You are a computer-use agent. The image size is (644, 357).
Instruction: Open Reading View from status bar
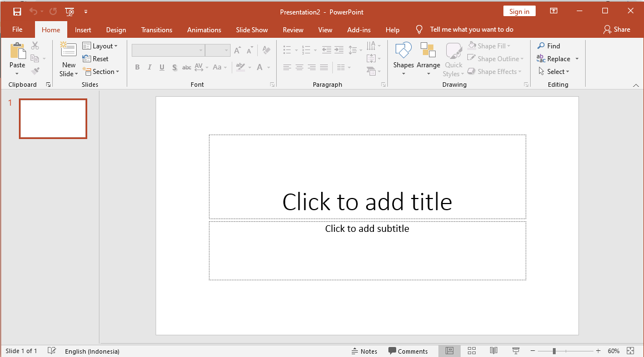(x=493, y=351)
